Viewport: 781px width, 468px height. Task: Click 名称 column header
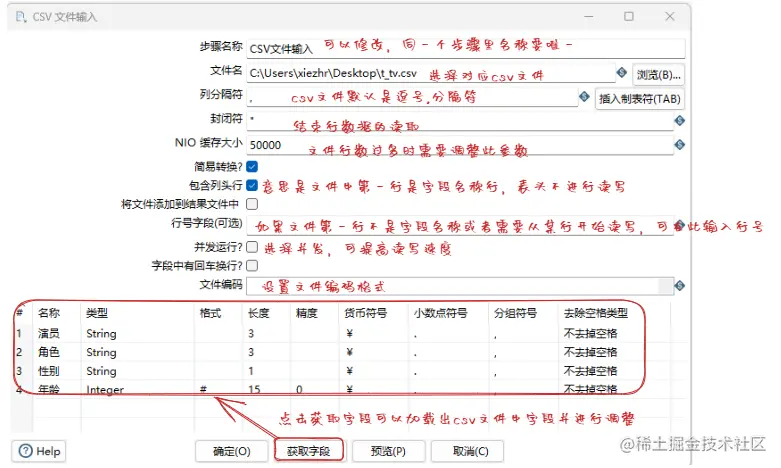point(49,313)
